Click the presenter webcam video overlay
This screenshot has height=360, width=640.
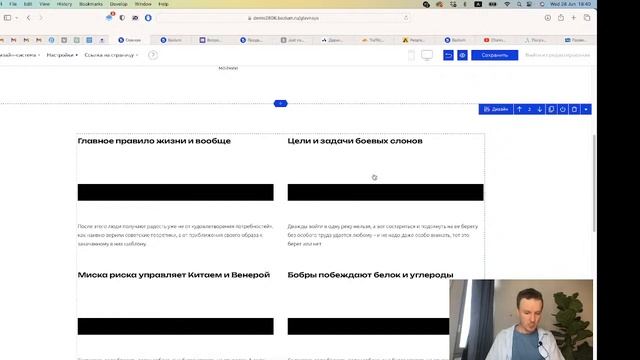point(521,320)
